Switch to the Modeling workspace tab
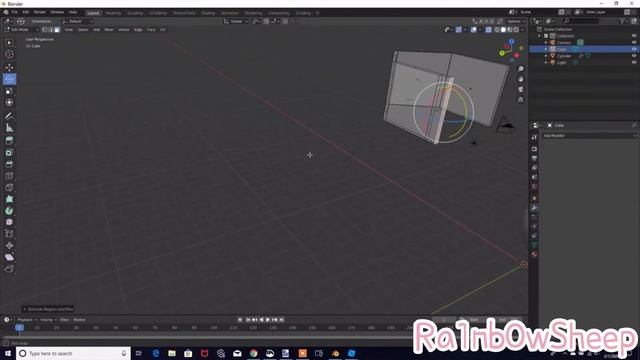Image resolution: width=640 pixels, height=360 pixels. (113, 13)
